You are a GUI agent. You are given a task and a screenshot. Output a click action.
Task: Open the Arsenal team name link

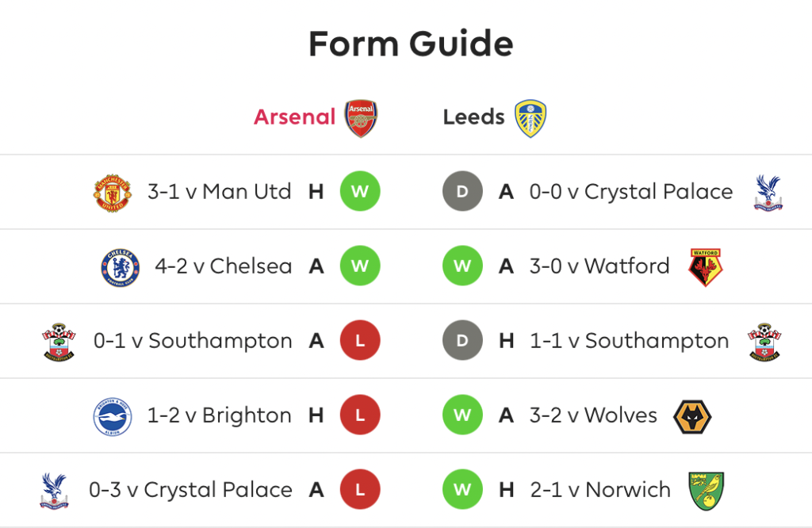(295, 117)
